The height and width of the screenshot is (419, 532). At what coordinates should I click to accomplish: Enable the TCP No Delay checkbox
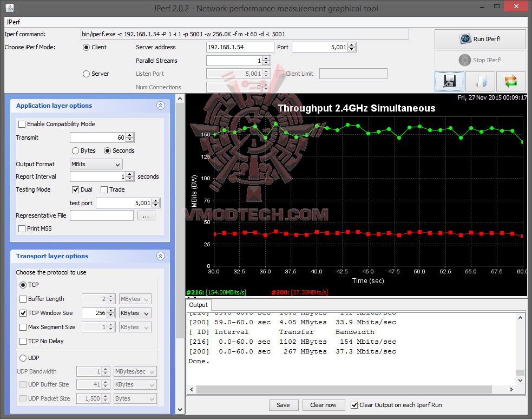coord(23,341)
